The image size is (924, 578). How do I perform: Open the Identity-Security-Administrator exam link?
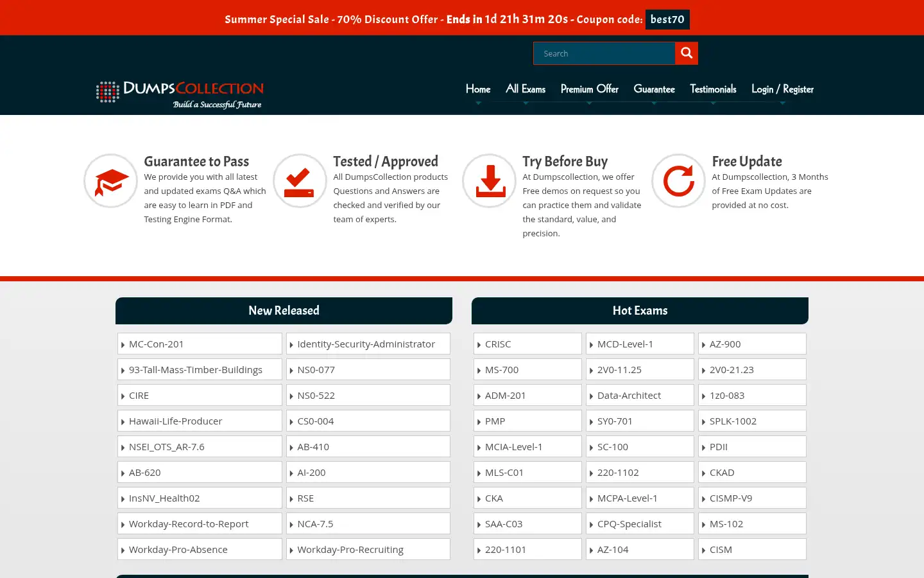tap(368, 344)
